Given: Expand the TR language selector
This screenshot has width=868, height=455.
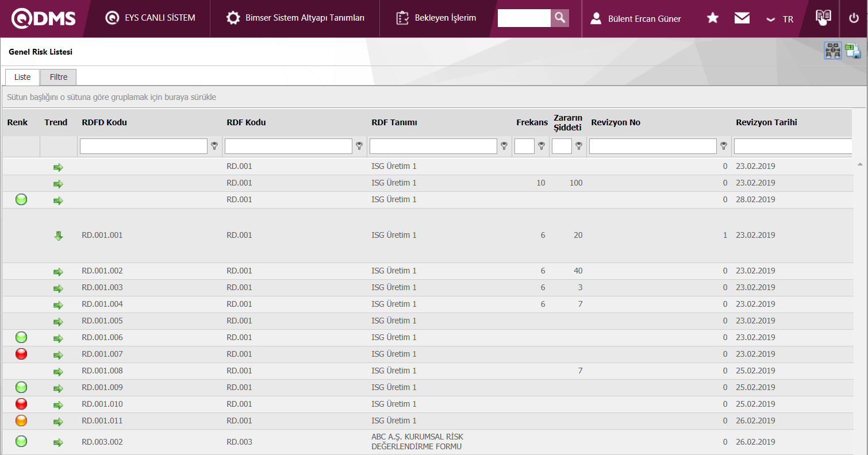Looking at the screenshot, I should tap(780, 19).
